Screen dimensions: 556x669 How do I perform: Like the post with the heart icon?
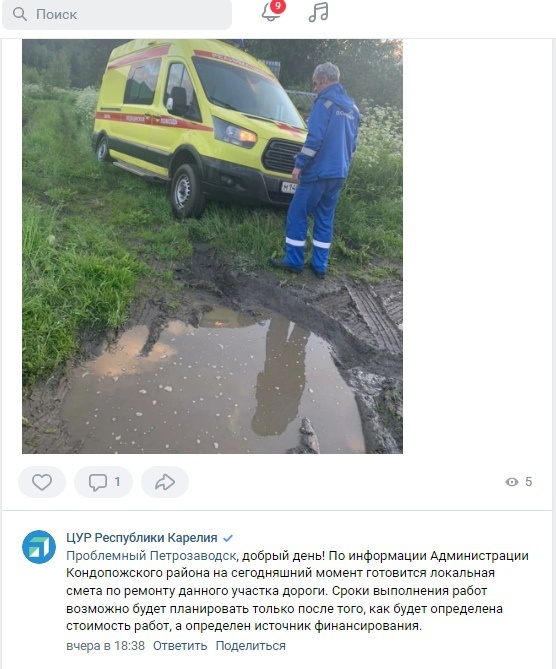click(x=42, y=482)
